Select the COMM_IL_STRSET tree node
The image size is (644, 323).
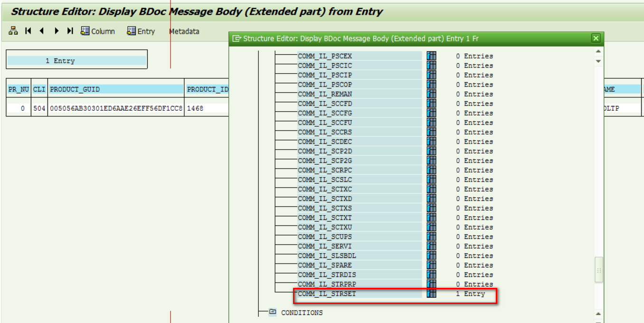[360, 294]
